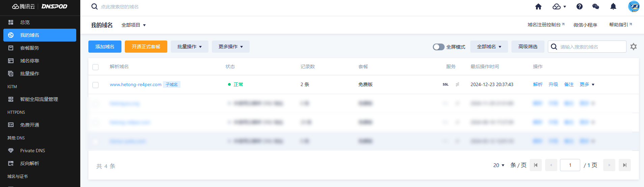The width and height of the screenshot is (644, 187).
Task: Click the page number input box
Action: tap(570, 165)
